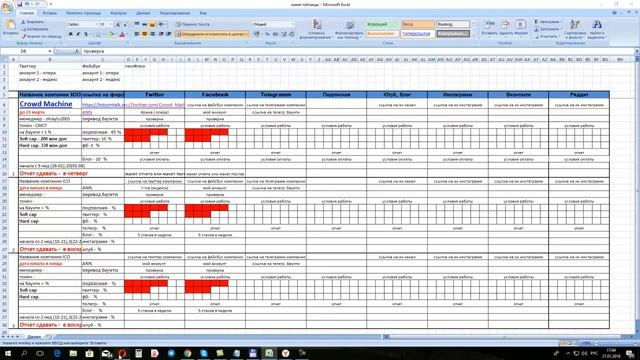Insert cells (Вставить) in Cells group
Viewport: 640px width, 360px height.
click(x=489, y=28)
